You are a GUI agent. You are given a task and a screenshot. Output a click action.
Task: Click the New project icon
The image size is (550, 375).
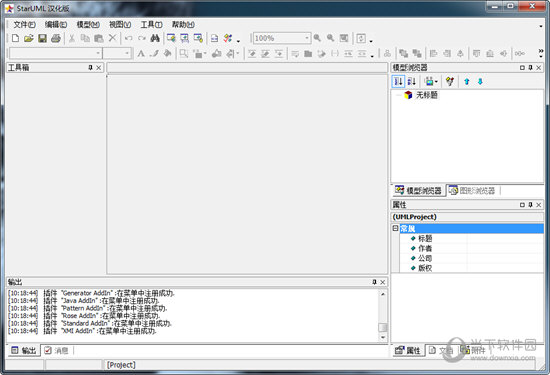tap(15, 38)
